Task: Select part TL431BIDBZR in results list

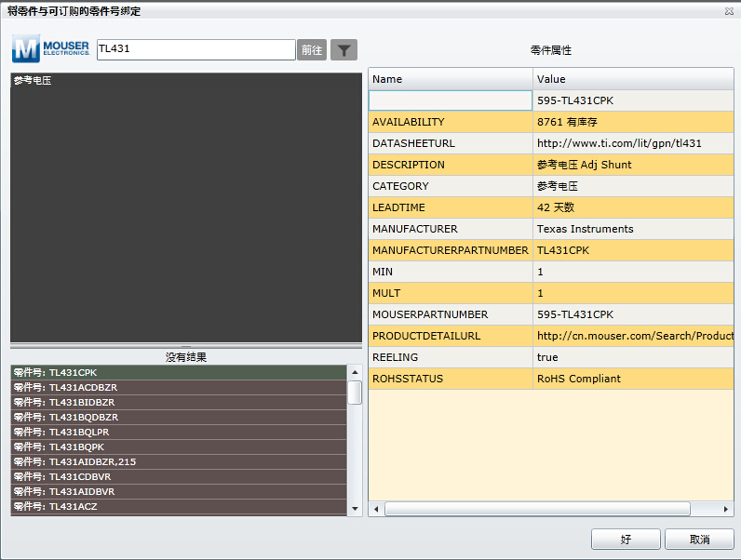Action: coord(179,402)
